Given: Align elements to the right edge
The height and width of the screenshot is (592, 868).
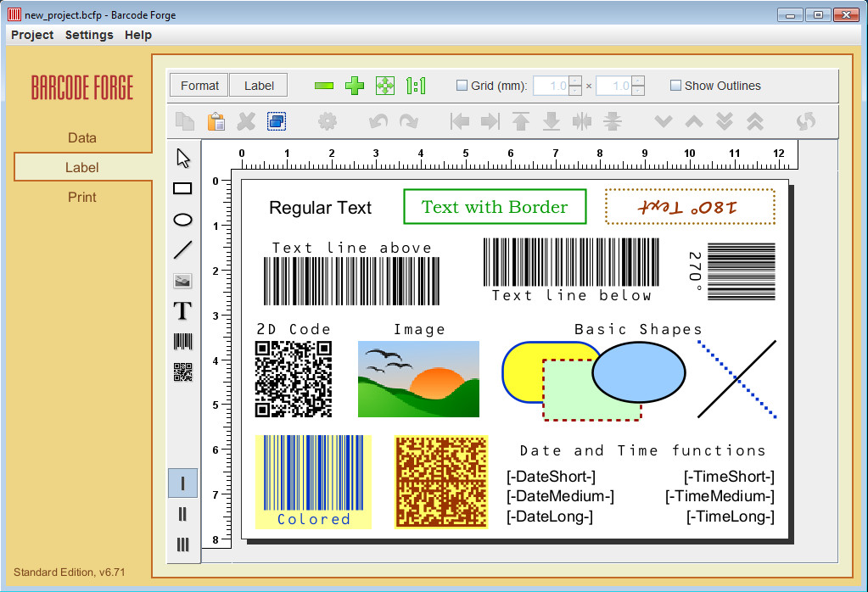Looking at the screenshot, I should pos(490,121).
